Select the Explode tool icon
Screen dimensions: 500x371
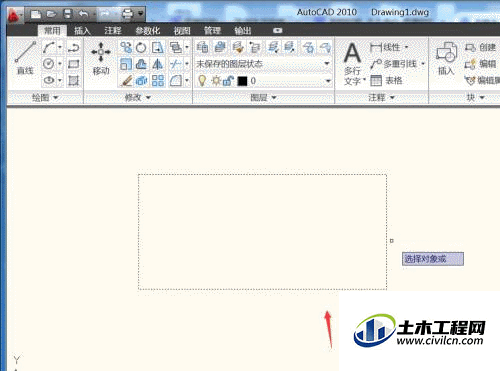tap(141, 80)
